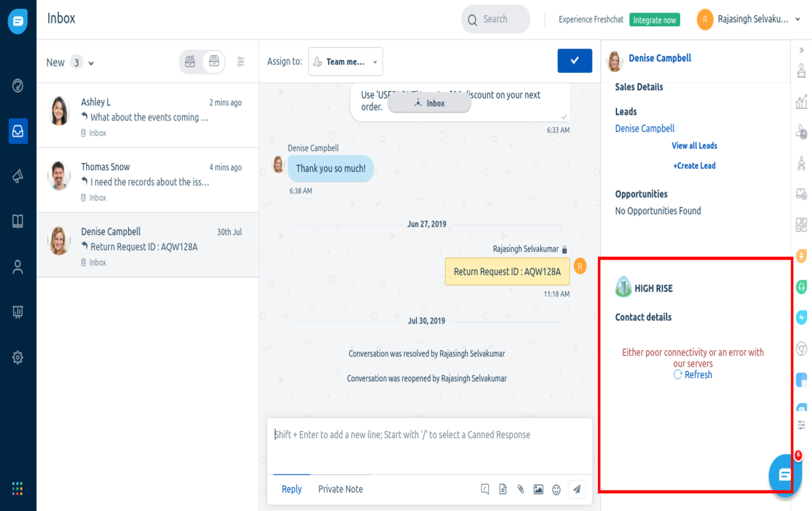
Task: Insert an image into the reply
Action: tap(538, 489)
